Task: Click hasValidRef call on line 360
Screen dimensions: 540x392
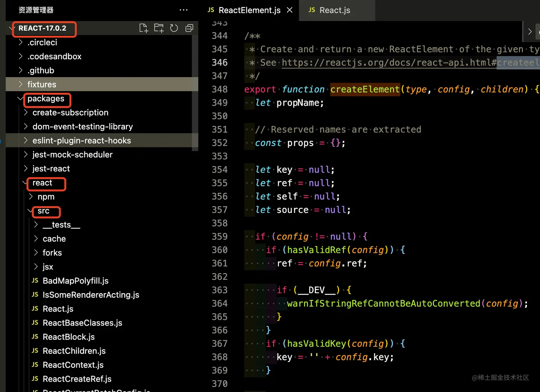Action: (x=317, y=250)
